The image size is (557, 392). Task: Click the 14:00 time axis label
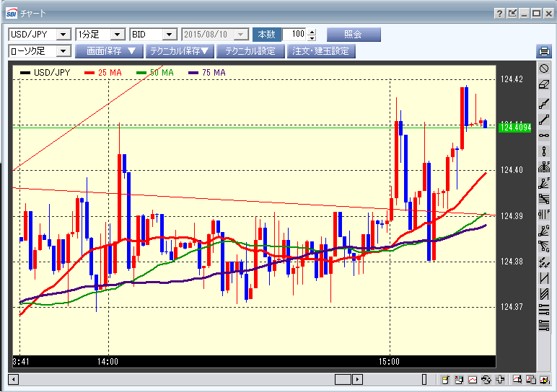click(108, 362)
